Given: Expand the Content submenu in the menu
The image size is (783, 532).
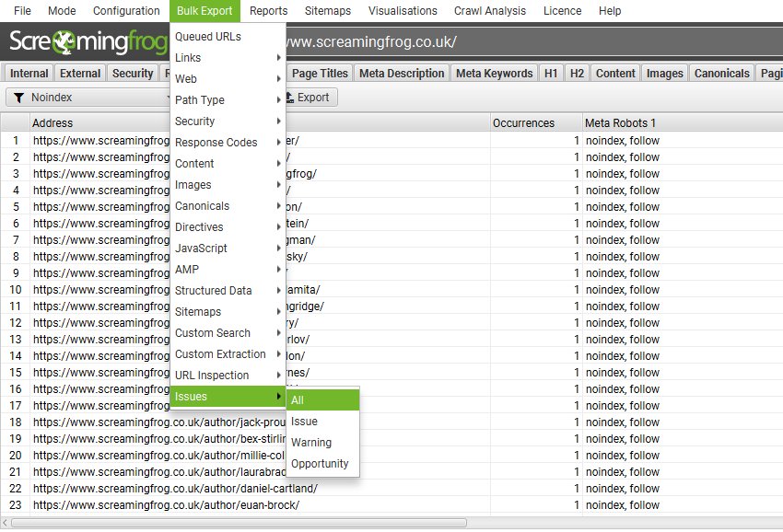Looking at the screenshot, I should [228, 164].
